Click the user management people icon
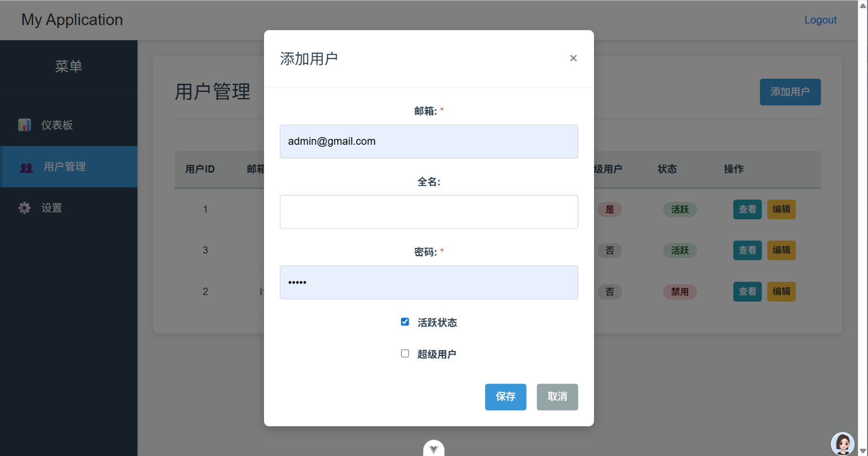 pyautogui.click(x=27, y=167)
